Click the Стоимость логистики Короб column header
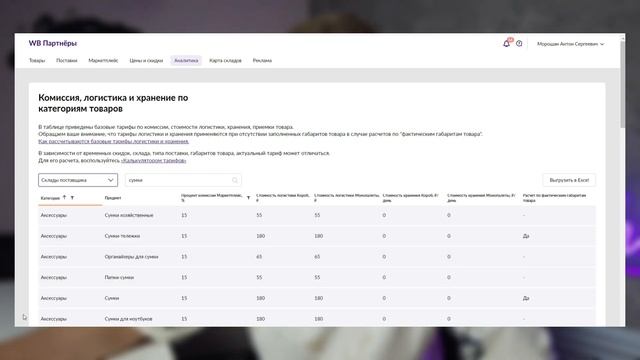This screenshot has height=360, width=640. pyautogui.click(x=283, y=198)
